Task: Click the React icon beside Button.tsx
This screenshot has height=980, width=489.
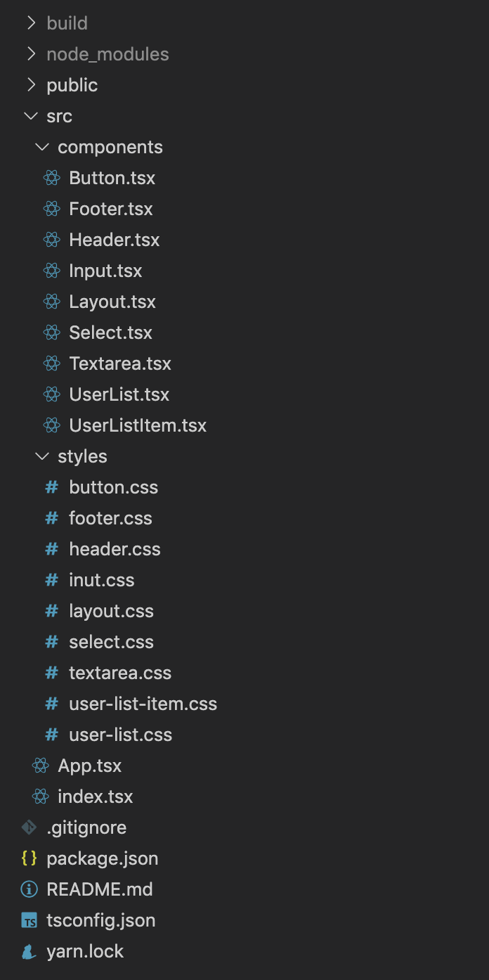Action: 51,178
